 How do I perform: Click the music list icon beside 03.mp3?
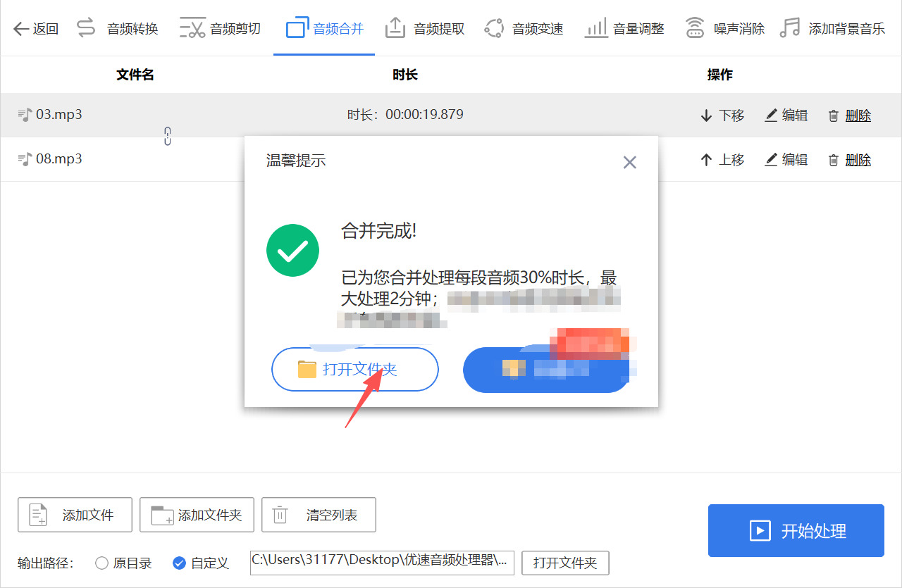point(25,114)
